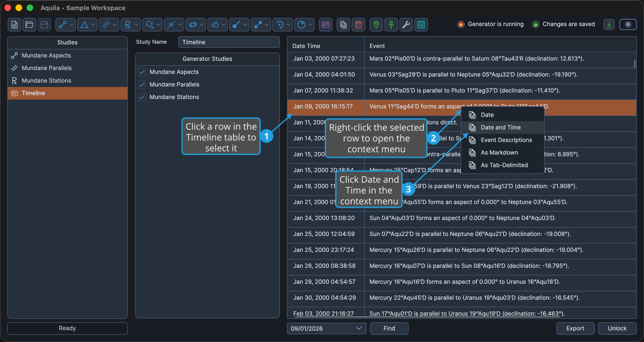Image resolution: width=644 pixels, height=342 pixels.
Task: Select the Jan 07, 2000 11:38:32 row
Action: [462, 91]
